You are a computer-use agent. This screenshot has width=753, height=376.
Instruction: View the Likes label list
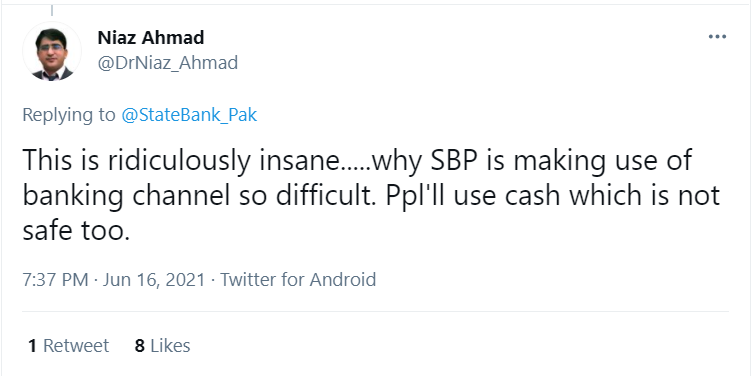click(170, 346)
